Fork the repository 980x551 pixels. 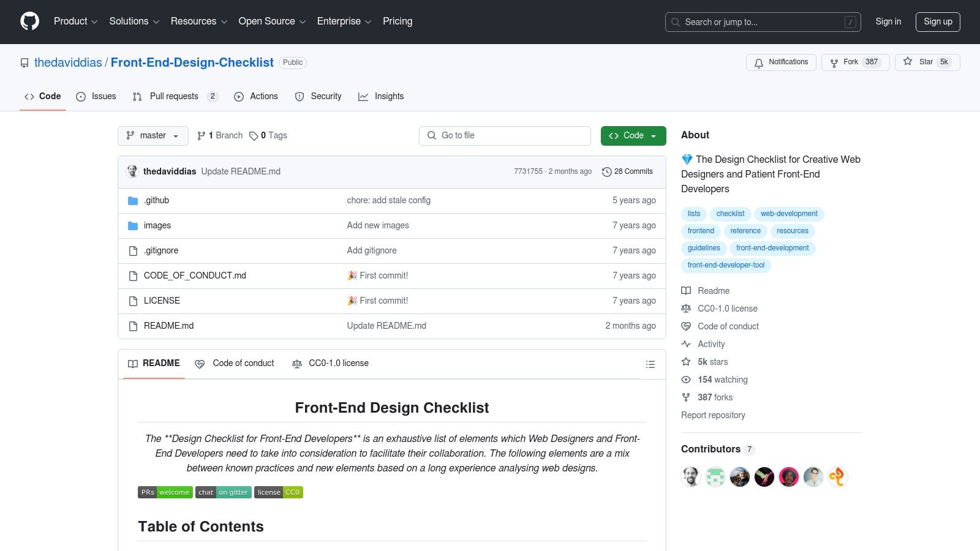pyautogui.click(x=856, y=62)
